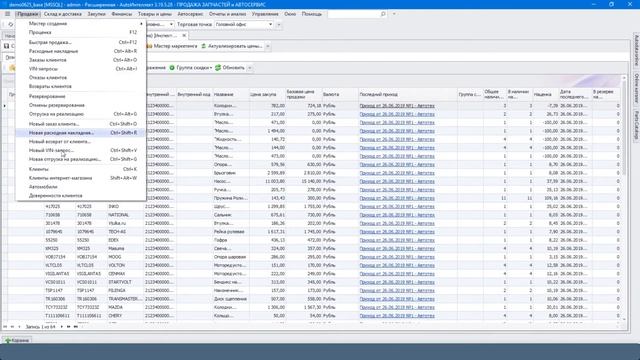Click the Корзина button at bottom
Viewport: 640px width, 360px height.
[x=17, y=340]
